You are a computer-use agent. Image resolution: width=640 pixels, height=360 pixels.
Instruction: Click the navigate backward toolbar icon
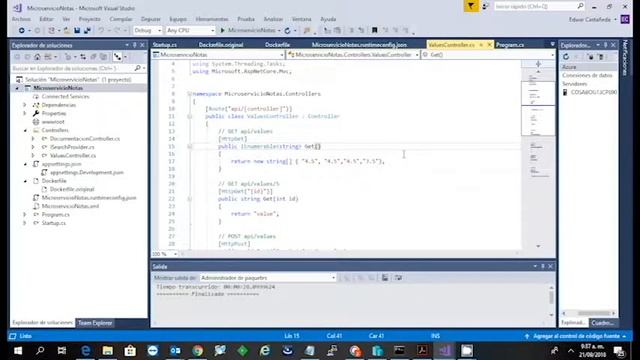tap(21, 31)
